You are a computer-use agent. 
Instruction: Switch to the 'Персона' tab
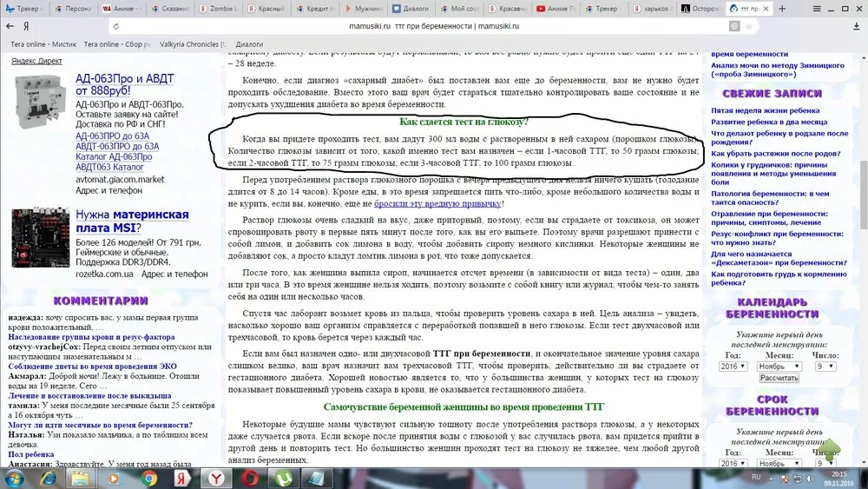tap(74, 9)
